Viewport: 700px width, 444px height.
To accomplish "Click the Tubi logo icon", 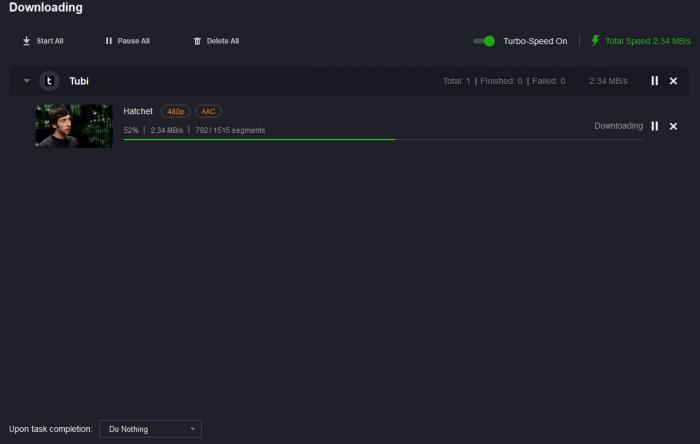I will click(x=49, y=81).
